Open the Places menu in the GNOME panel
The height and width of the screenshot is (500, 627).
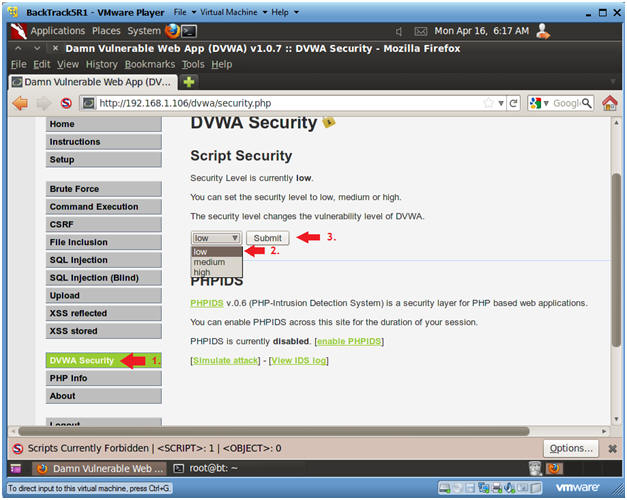(x=106, y=31)
